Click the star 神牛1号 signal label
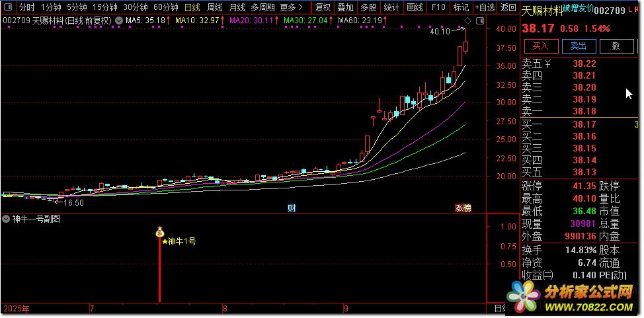 179,242
